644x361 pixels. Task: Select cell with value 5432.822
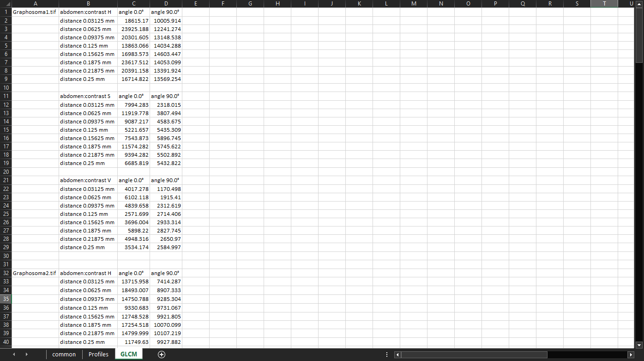(x=166, y=163)
